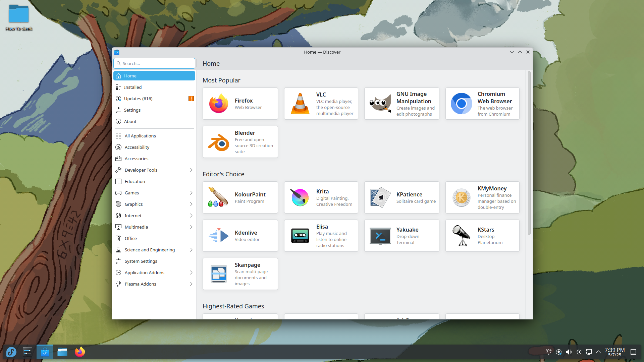Open the How To Geek desktop folder
This screenshot has width=644, height=362.
[x=19, y=17]
